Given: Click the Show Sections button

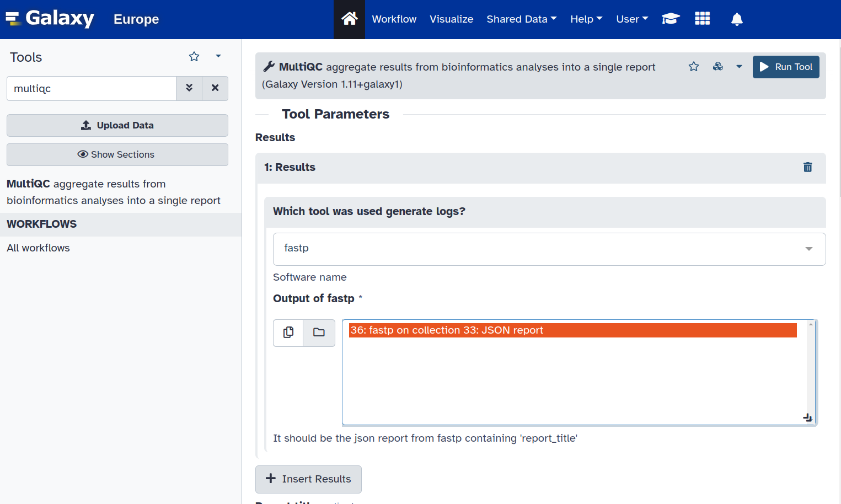Looking at the screenshot, I should point(117,154).
